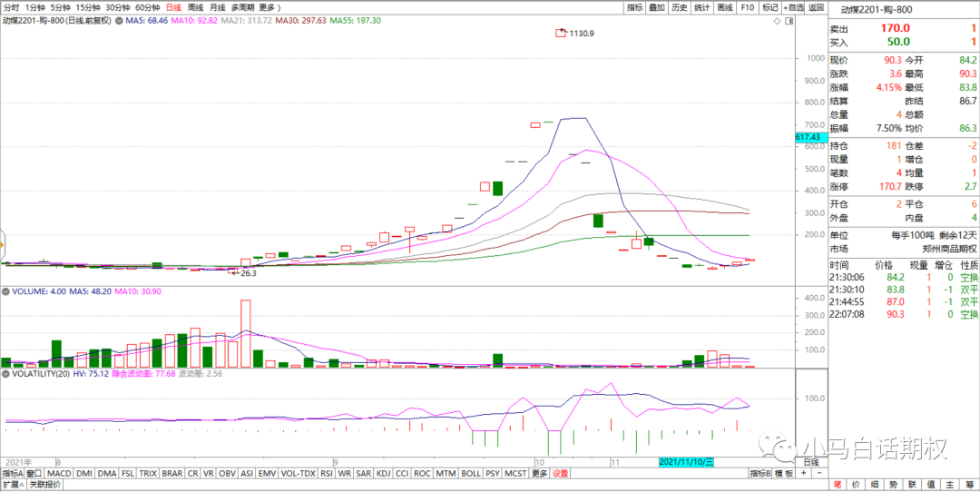Click the 标记 marker tool
980x492 pixels.
coord(769,7)
